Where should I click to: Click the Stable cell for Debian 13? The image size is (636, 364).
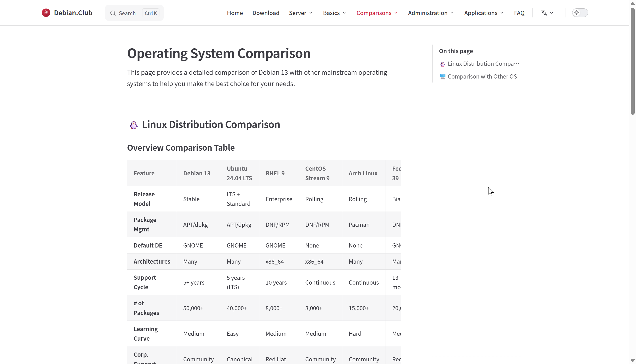pyautogui.click(x=198, y=199)
